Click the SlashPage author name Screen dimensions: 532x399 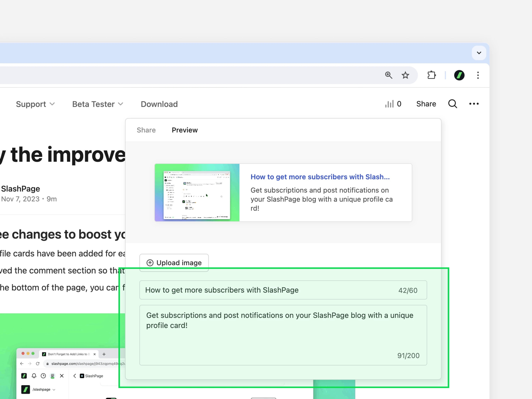[x=20, y=189]
